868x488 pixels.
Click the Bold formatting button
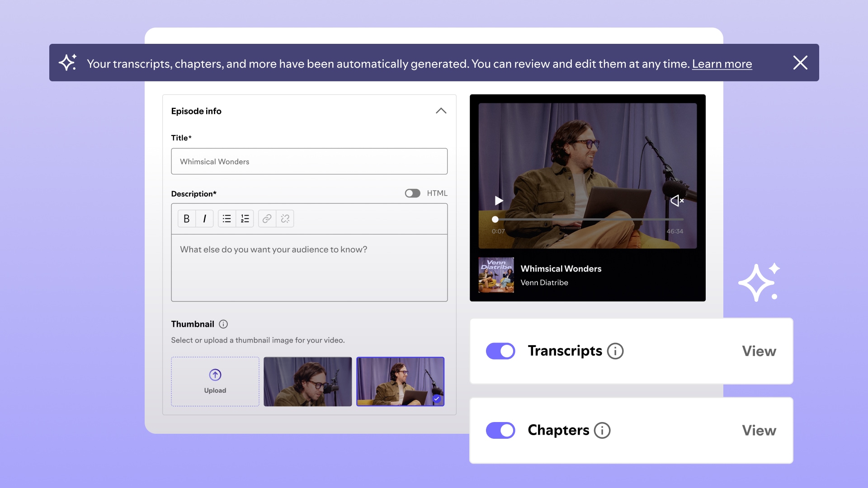coord(186,219)
